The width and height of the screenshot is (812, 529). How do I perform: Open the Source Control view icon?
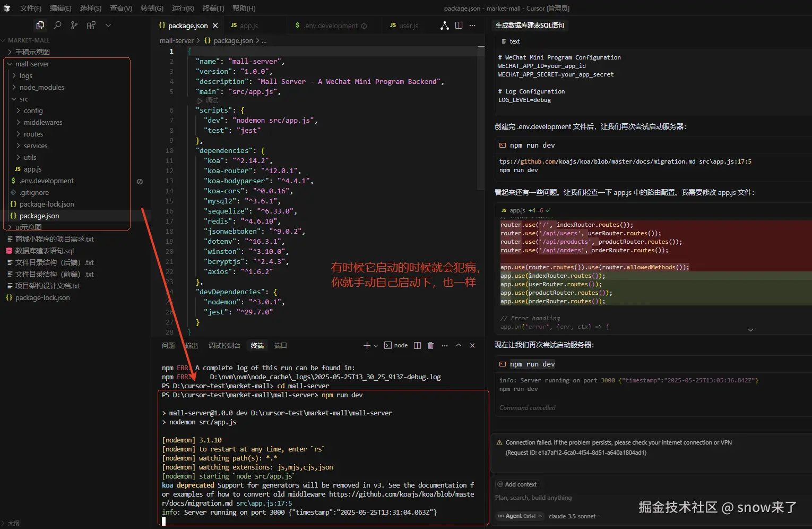(74, 25)
